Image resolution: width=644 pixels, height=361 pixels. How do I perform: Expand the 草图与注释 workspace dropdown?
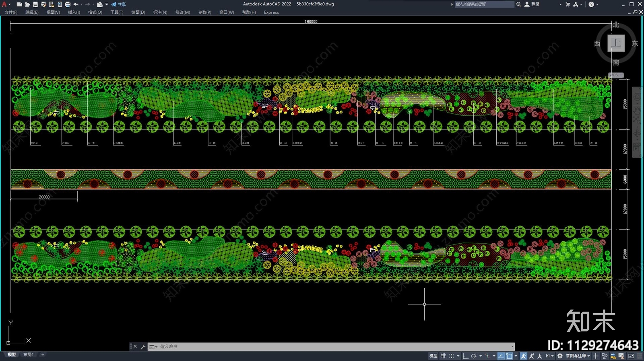tap(578, 356)
